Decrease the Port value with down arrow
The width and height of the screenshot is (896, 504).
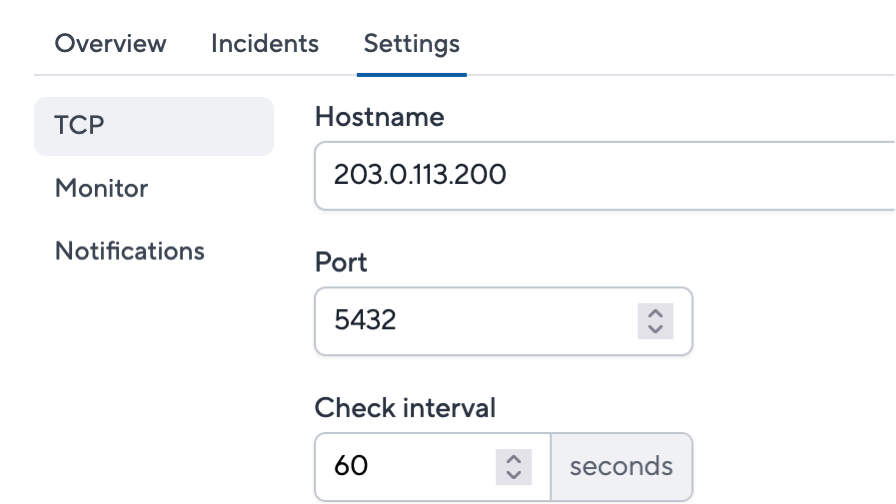pos(655,329)
